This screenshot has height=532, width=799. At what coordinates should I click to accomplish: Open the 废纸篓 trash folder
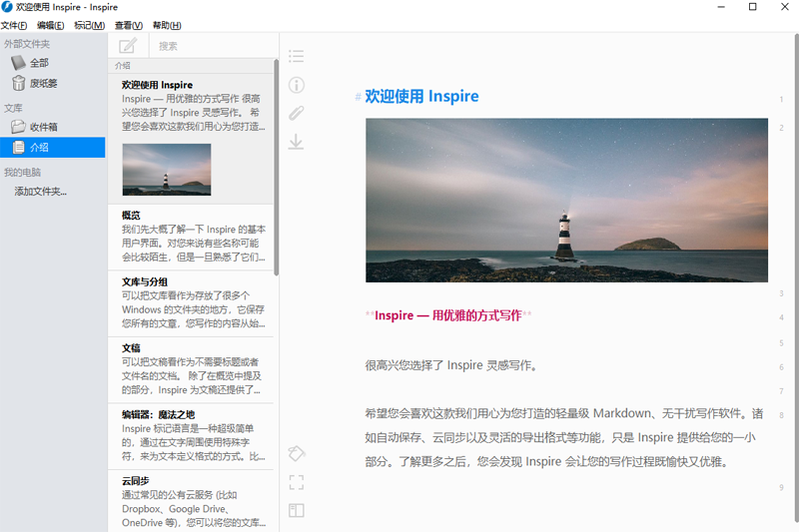[x=42, y=84]
